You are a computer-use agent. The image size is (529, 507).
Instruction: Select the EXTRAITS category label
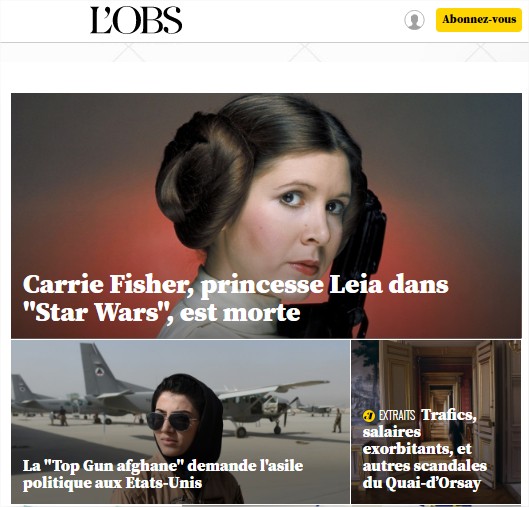[x=397, y=416]
